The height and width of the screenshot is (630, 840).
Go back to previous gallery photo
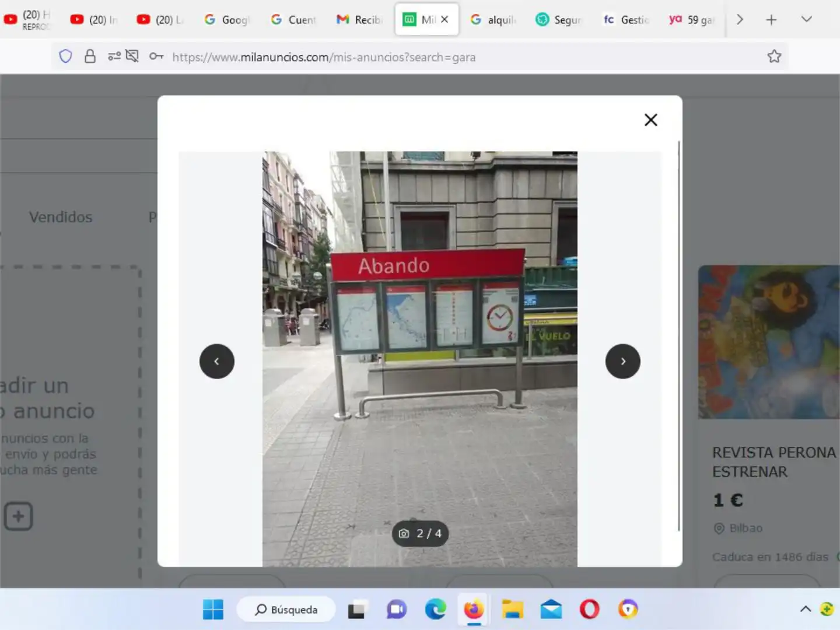[x=217, y=361]
